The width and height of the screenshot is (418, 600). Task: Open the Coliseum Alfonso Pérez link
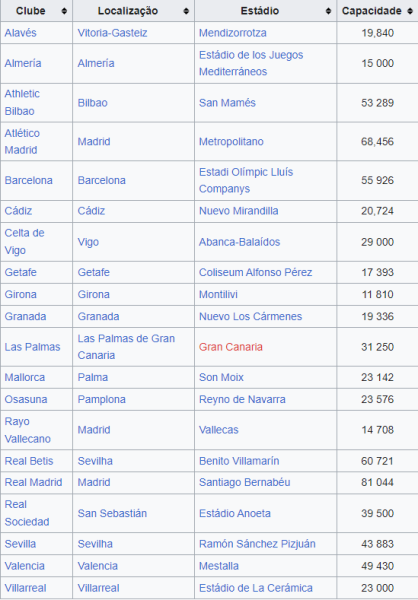256,272
